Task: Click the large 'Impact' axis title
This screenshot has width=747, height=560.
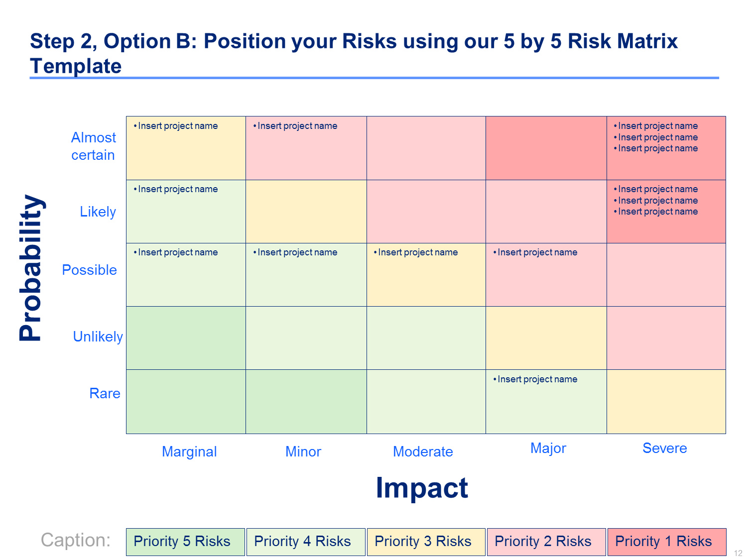Action: pos(421,487)
